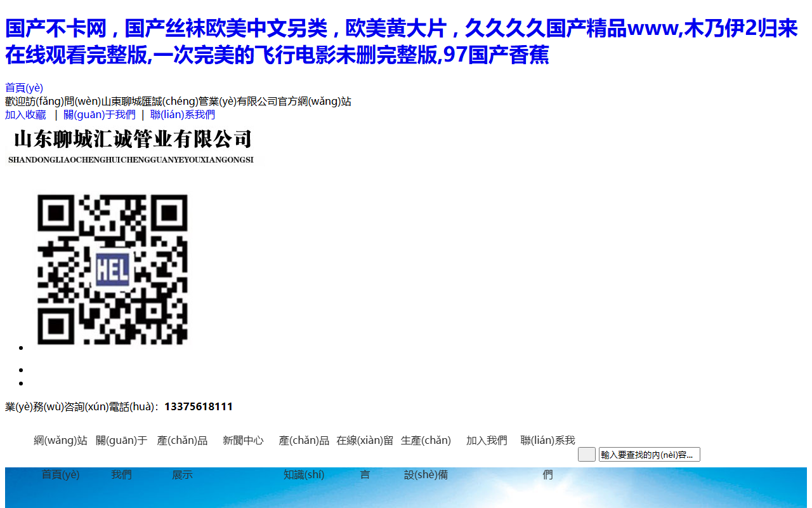Screen dimensions: 812x508
Task: Open 關(guān)于我們 in the navigation bar
Action: (121, 457)
